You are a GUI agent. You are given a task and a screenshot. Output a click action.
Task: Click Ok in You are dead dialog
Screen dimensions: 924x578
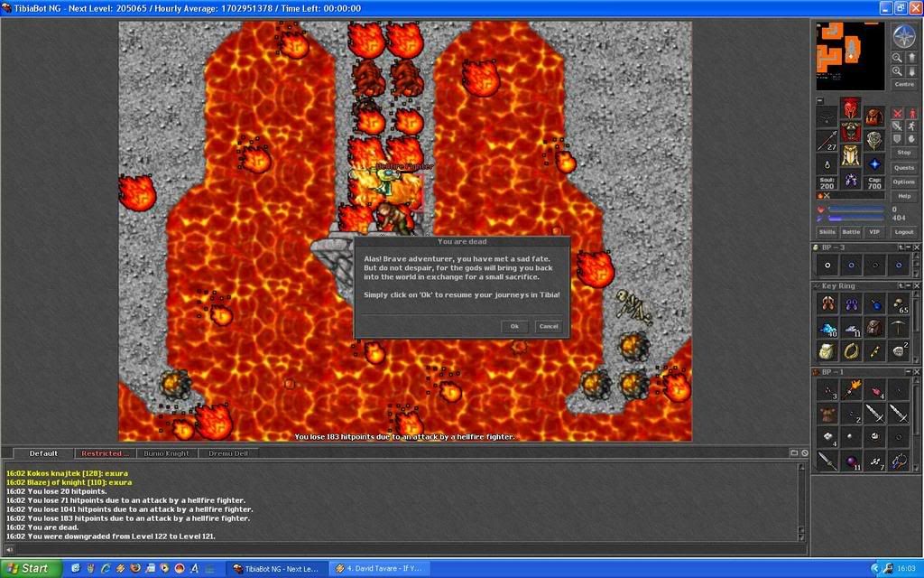pyautogui.click(x=514, y=326)
